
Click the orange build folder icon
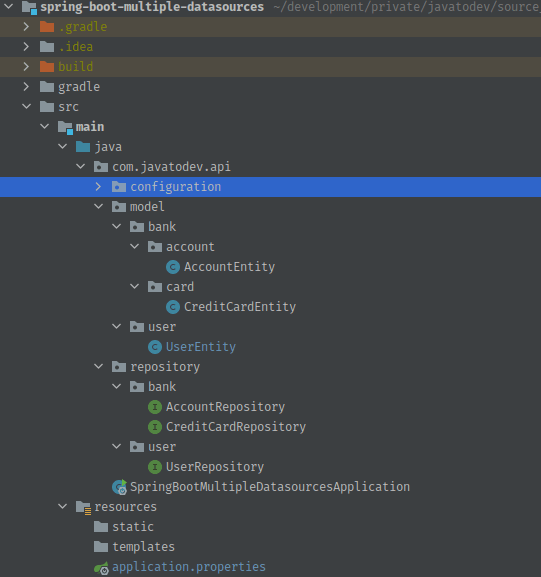coord(47,67)
